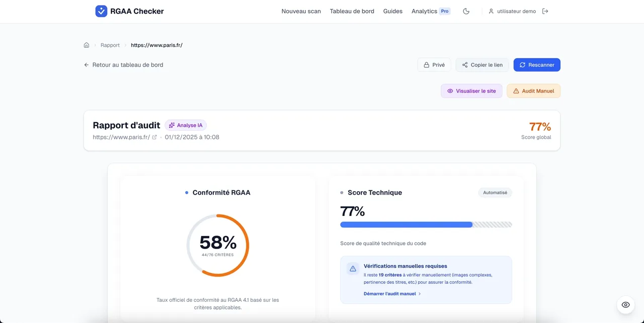The height and width of the screenshot is (323, 644).
Task: Start a Rescanner of the site
Action: point(537,64)
